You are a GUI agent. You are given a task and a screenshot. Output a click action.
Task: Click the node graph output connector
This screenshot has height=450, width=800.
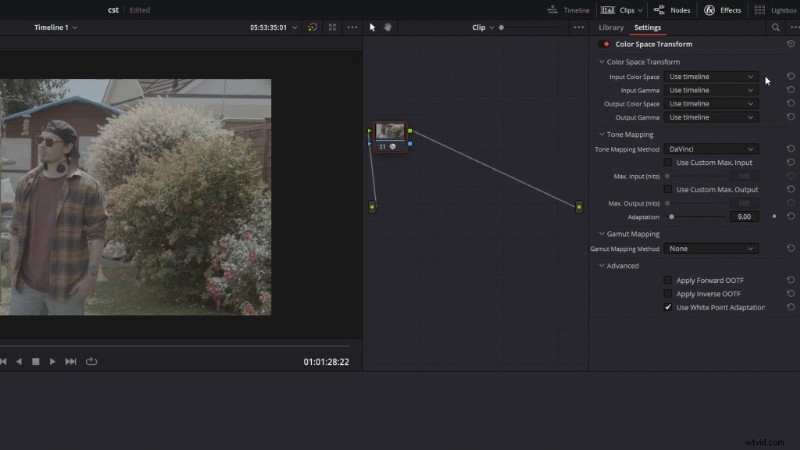pos(579,207)
